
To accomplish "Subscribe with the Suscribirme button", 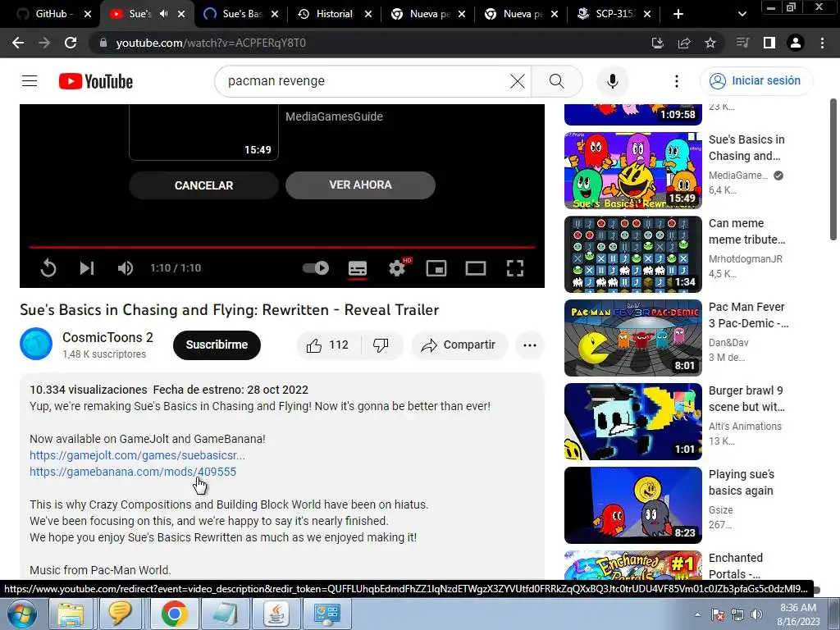I will [x=217, y=345].
